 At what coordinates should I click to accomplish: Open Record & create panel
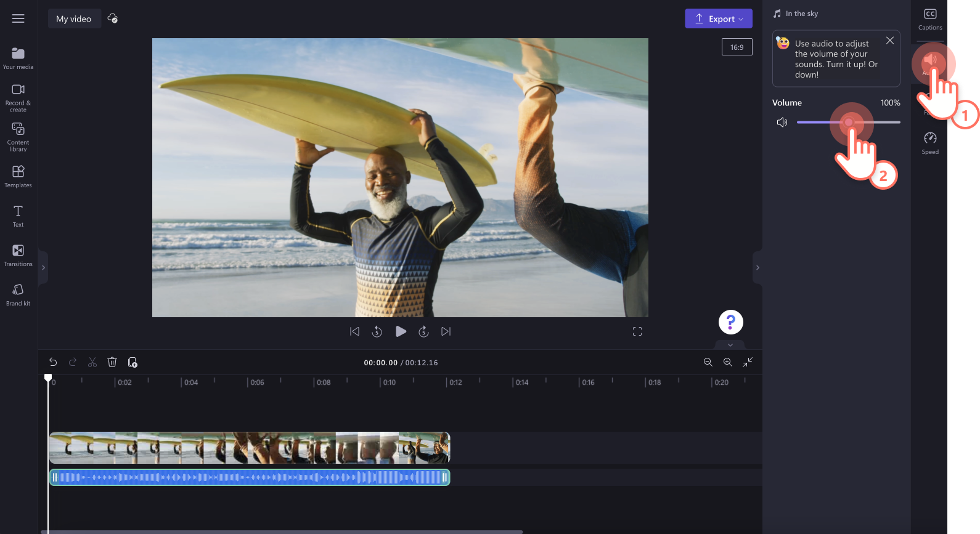18,98
